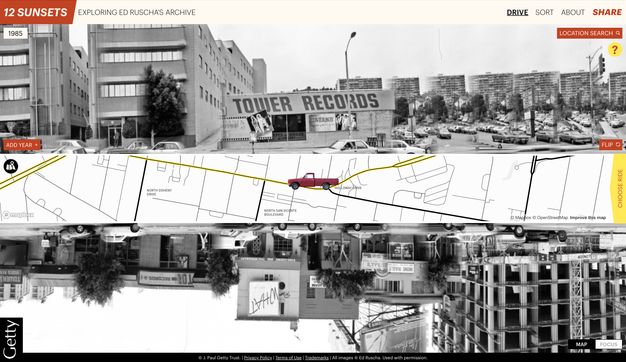
Task: Click Improve this map link
Action: [588, 218]
